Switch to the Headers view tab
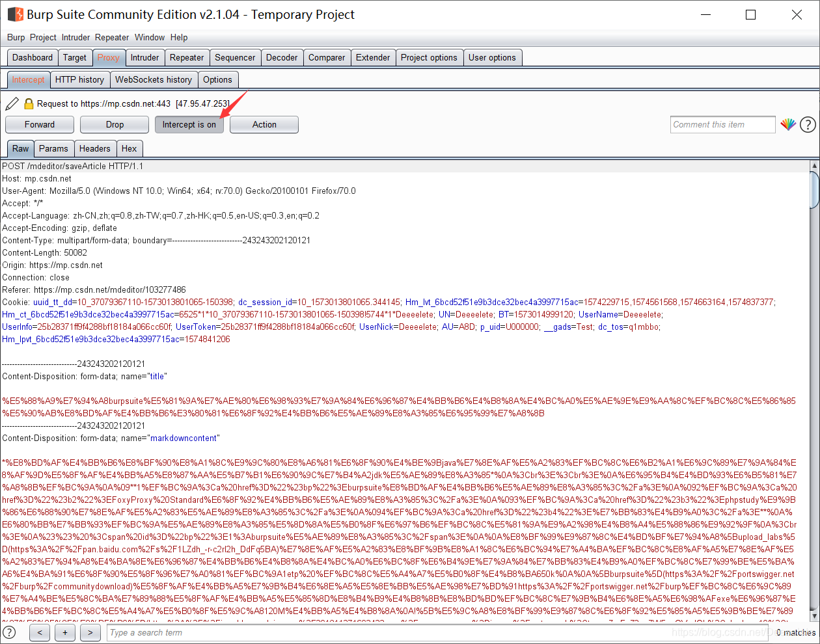Image resolution: width=820 pixels, height=644 pixels. pyautogui.click(x=95, y=148)
